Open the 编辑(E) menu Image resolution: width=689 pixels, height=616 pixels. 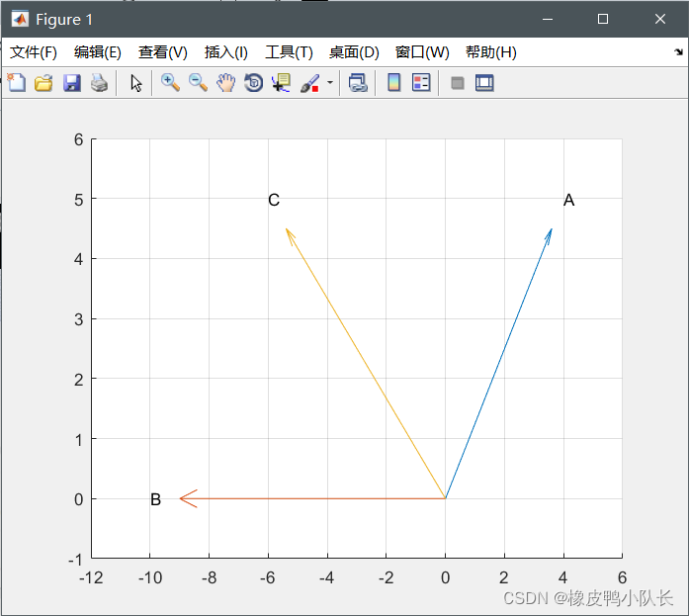pos(98,52)
